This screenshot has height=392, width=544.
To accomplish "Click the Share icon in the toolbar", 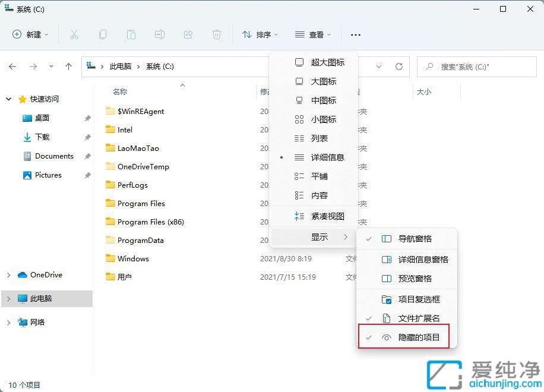I will pyautogui.click(x=188, y=34).
